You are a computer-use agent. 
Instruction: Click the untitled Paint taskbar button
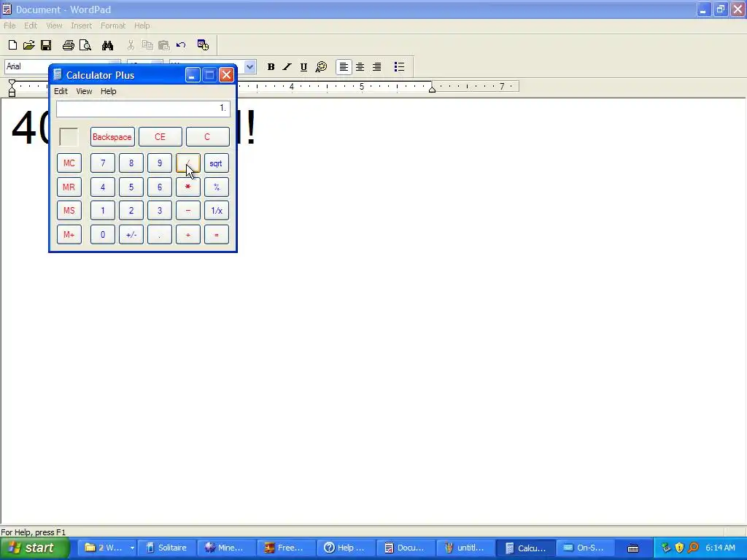465,548
